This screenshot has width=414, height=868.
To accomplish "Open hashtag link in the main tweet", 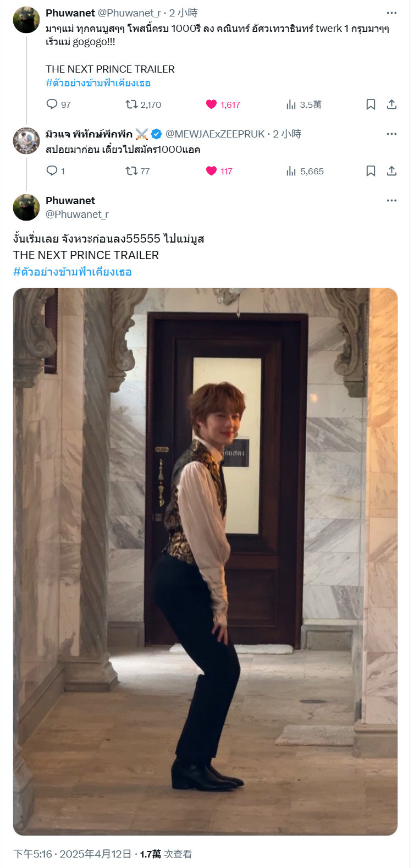I will pos(73,272).
